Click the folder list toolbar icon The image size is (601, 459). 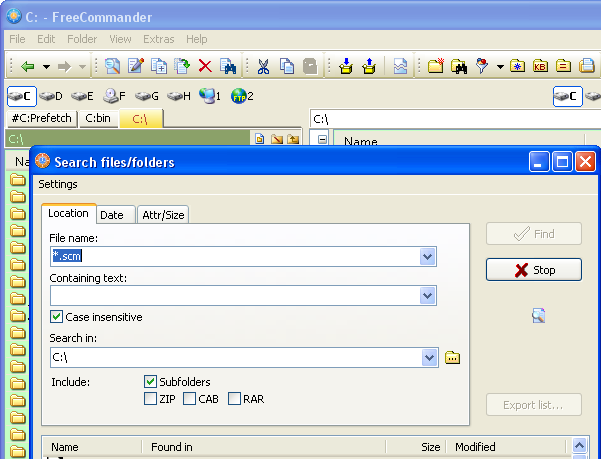point(563,66)
